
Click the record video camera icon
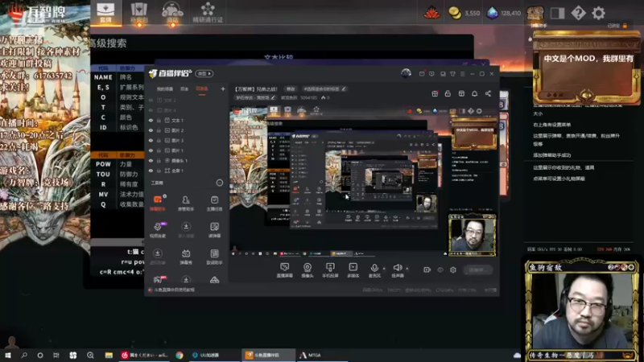(x=427, y=269)
